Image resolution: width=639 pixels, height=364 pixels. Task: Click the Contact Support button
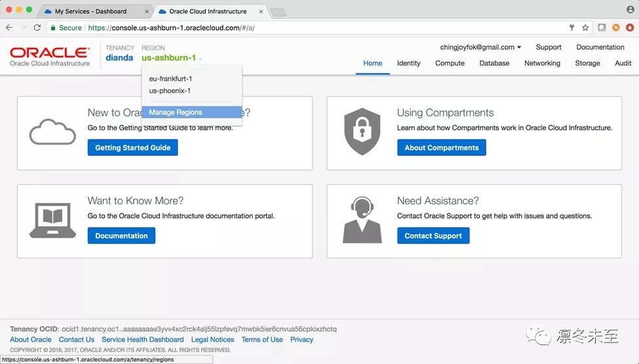point(433,236)
